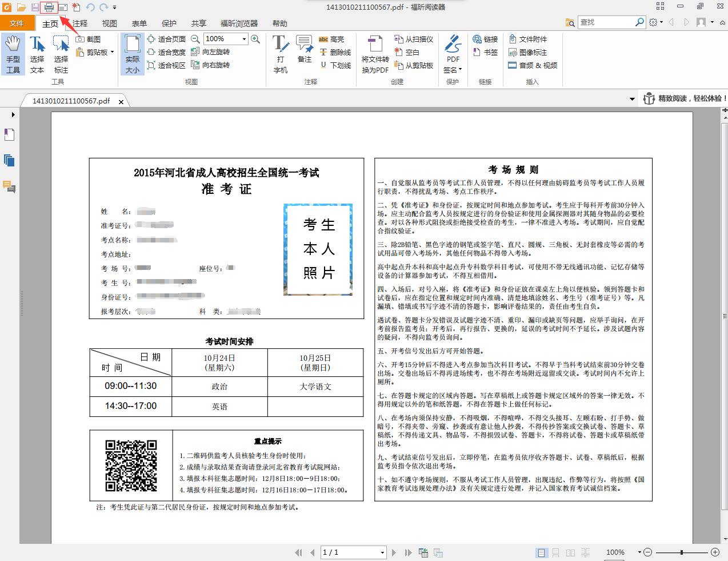Activate the Select Text tool
Image resolution: width=728 pixels, height=561 pixels.
pos(37,54)
